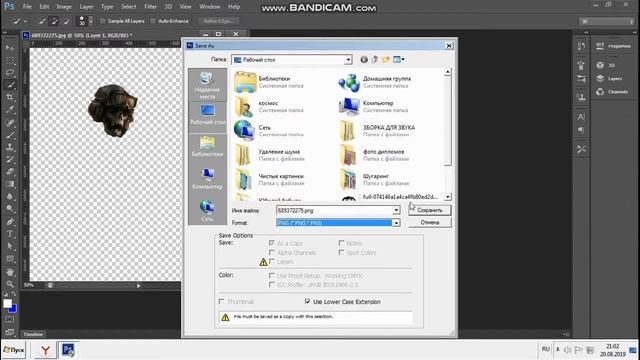This screenshot has width=640, height=360.
Task: Click the Пуск start button
Action: point(14,350)
